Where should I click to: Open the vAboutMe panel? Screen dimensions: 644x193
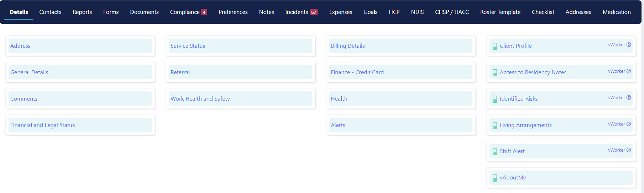pyautogui.click(x=561, y=178)
